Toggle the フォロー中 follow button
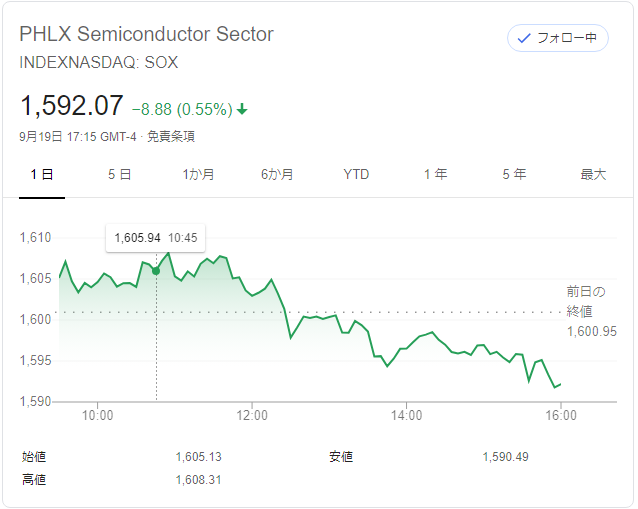 [557, 38]
